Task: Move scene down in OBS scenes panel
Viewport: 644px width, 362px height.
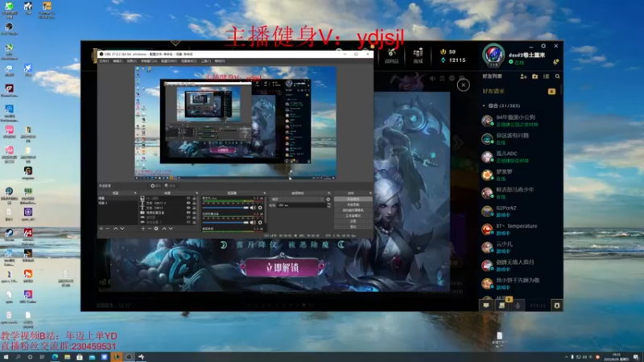Action: [122, 228]
